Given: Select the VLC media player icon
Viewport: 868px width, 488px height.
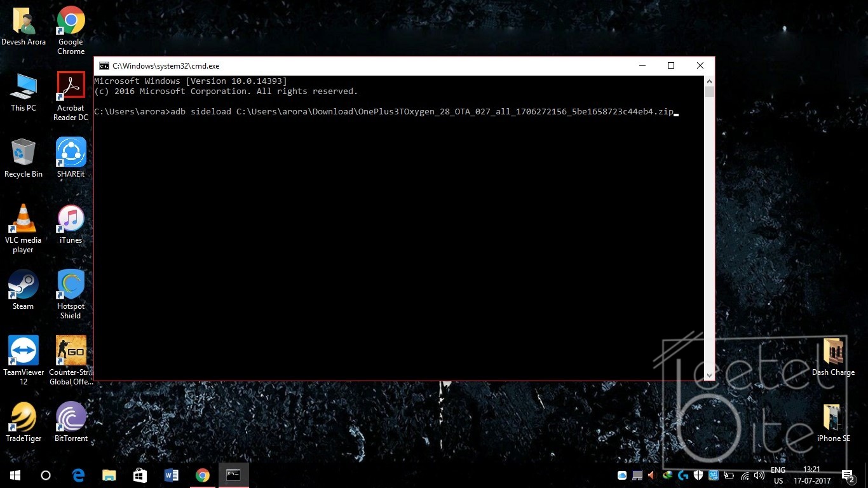Looking at the screenshot, I should [24, 219].
